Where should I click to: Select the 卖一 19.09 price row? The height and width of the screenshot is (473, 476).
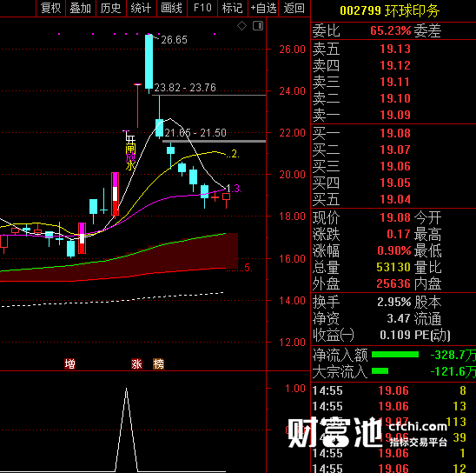coord(393,115)
